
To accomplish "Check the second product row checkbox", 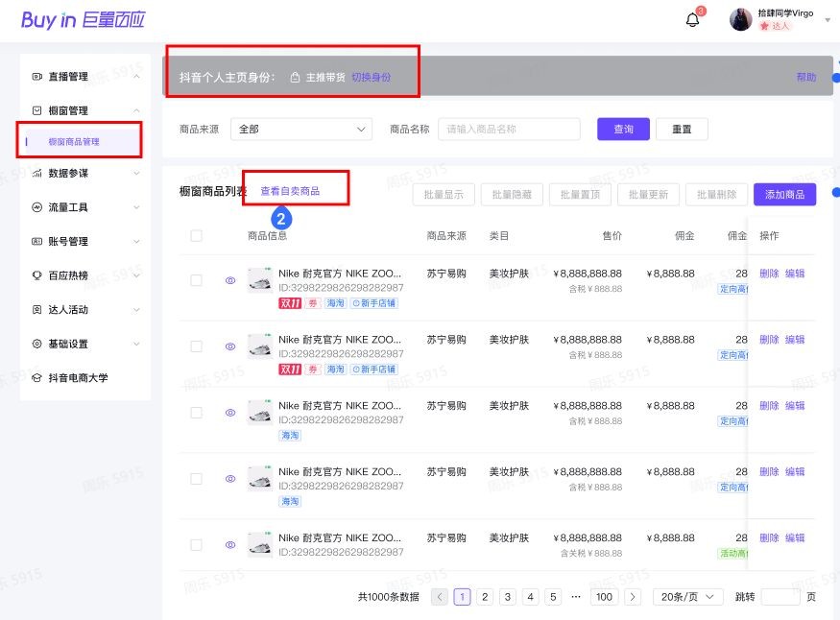I will (x=197, y=346).
